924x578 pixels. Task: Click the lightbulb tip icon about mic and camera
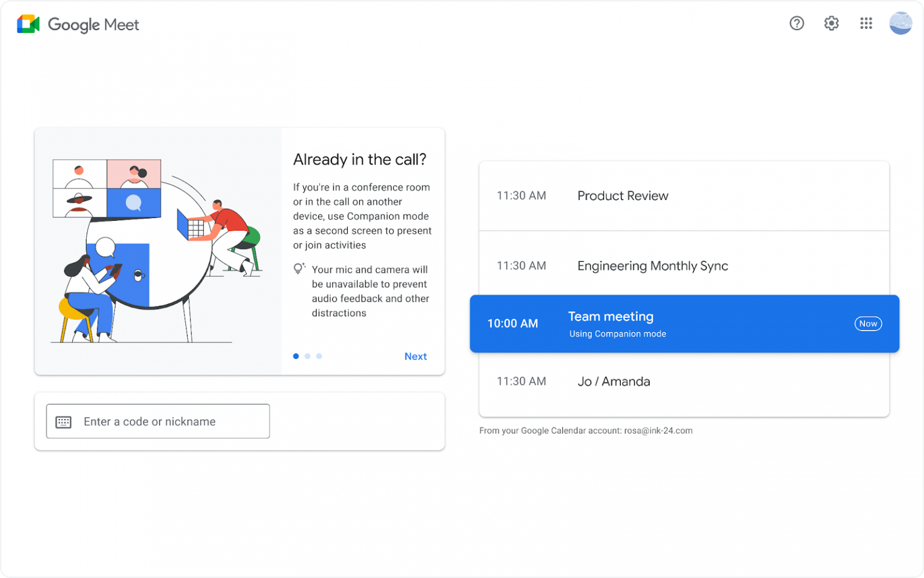(x=299, y=268)
